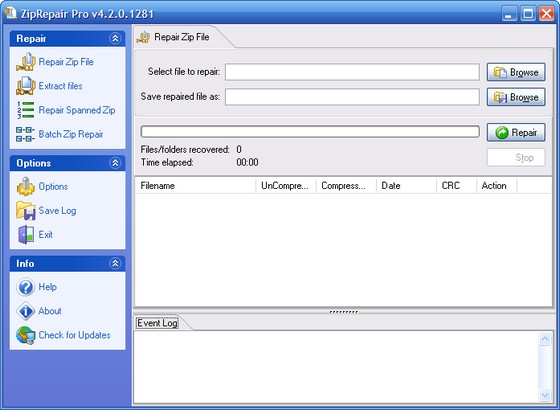Collapse the Options sidebar panel
This screenshot has width=560, height=410.
(115, 163)
